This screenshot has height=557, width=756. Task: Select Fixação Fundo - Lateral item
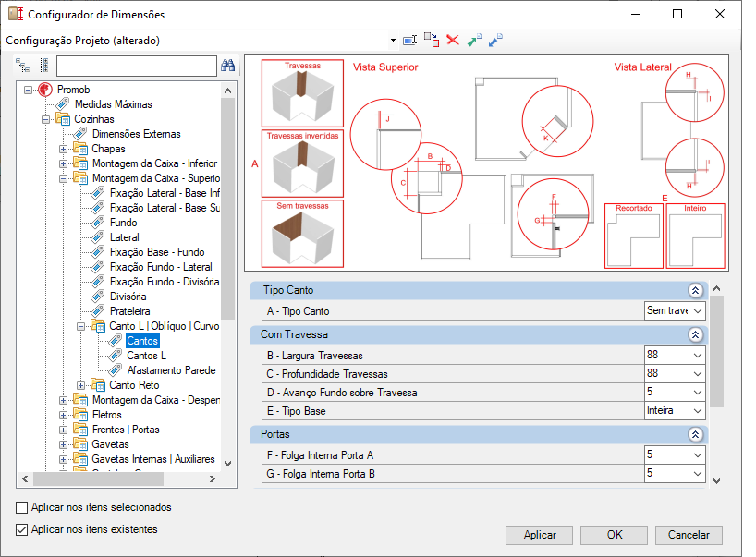tap(161, 267)
